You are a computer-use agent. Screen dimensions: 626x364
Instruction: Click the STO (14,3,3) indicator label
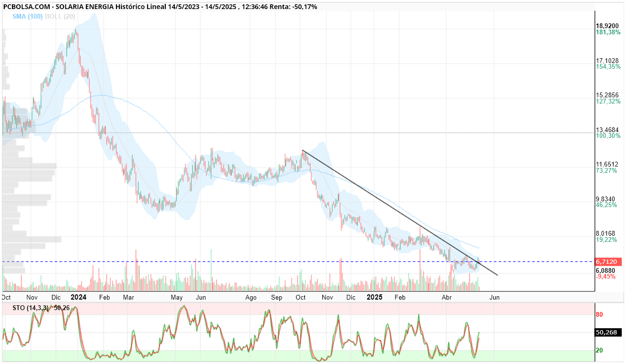click(31, 308)
